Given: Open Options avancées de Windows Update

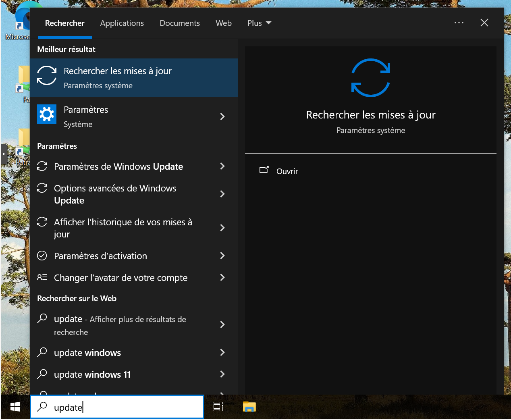Looking at the screenshot, I should point(134,194).
